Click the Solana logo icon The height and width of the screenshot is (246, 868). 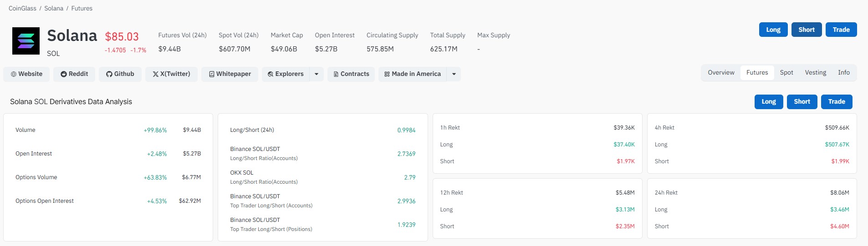tap(26, 41)
